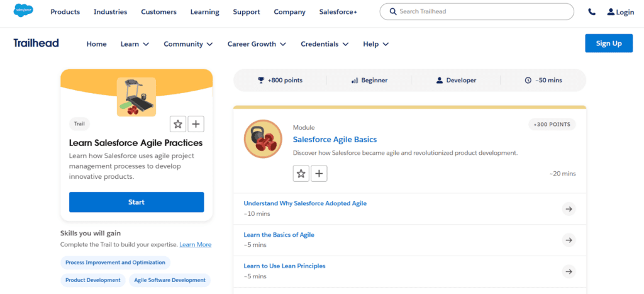644x294 pixels.
Task: Open Understand Why Salesforce Adopted Agile arrow
Action: pos(569,209)
